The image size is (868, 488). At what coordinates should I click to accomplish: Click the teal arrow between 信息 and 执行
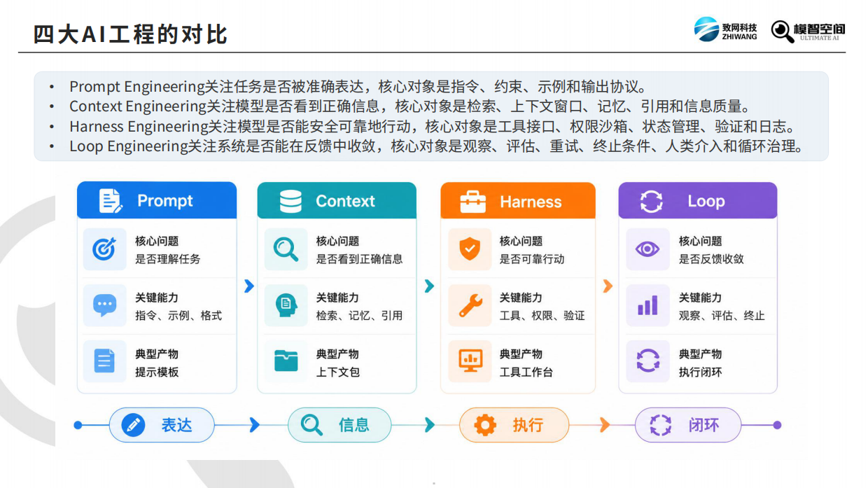tap(430, 425)
